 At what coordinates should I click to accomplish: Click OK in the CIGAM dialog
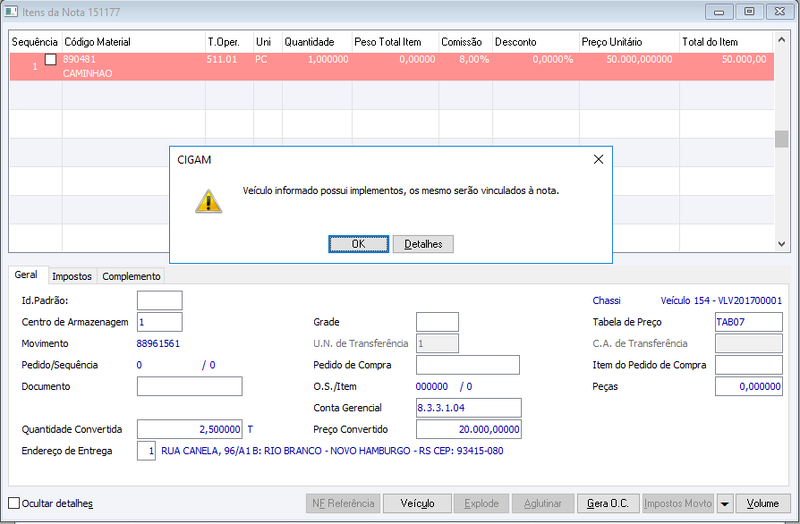click(358, 244)
